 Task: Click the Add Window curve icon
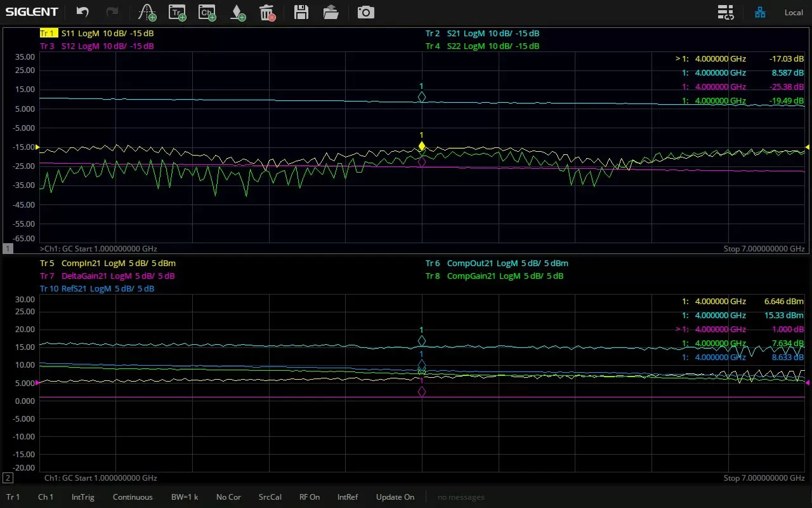click(x=147, y=12)
